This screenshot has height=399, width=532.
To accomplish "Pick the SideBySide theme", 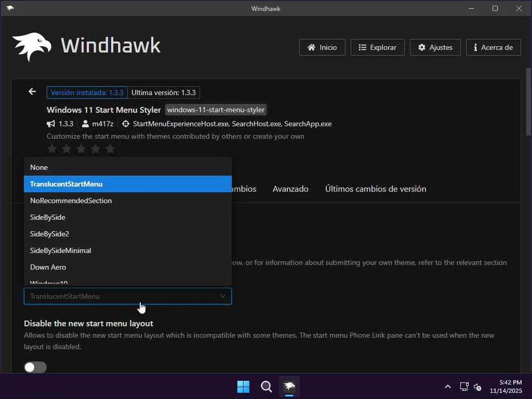I will pos(128,217).
